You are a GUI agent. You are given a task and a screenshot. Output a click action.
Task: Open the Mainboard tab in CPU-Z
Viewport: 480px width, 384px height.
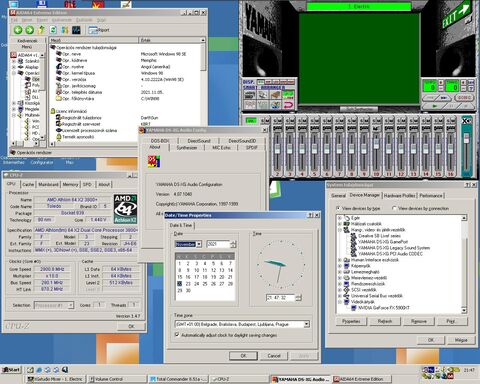click(48, 184)
